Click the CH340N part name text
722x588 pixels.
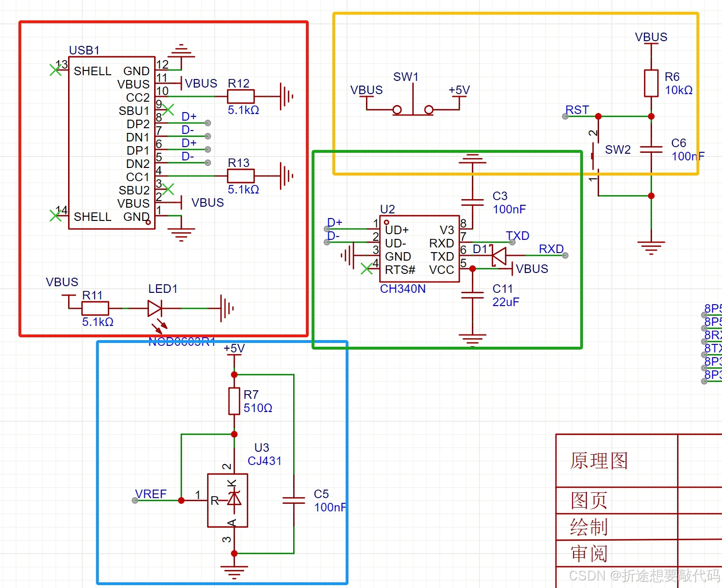pyautogui.click(x=403, y=289)
